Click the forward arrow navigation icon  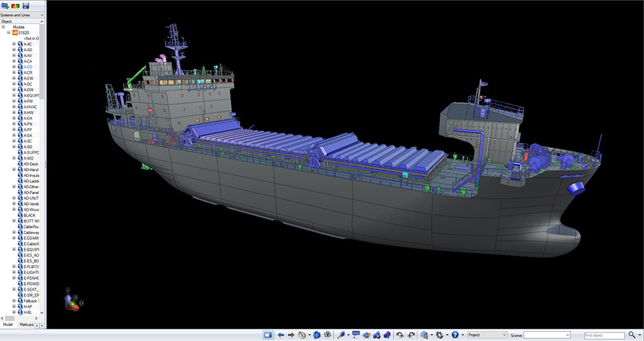(x=291, y=335)
